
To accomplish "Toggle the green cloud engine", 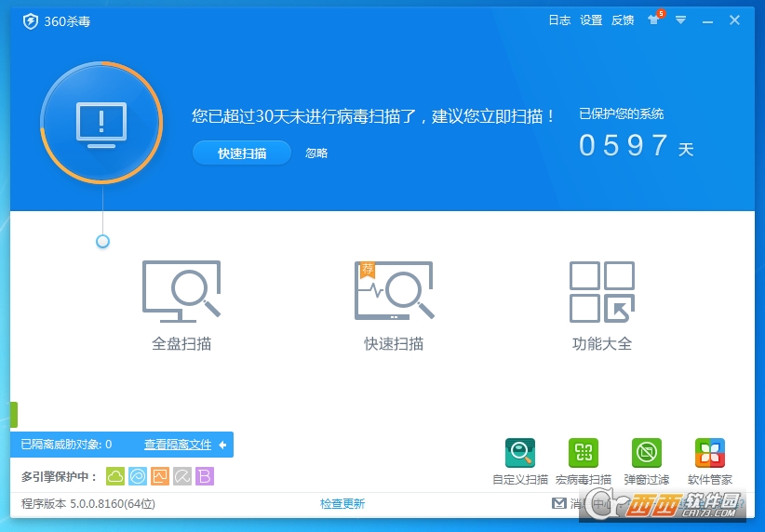I will pyautogui.click(x=115, y=476).
